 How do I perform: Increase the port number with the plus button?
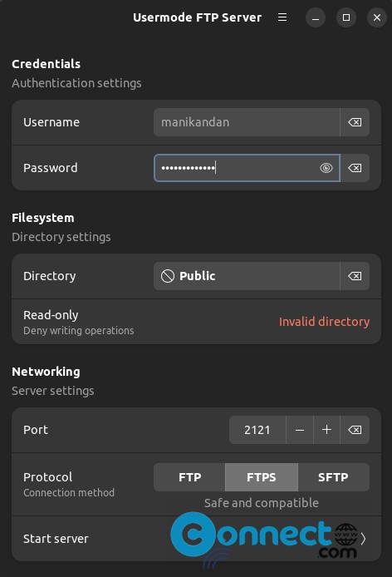pyautogui.click(x=327, y=430)
